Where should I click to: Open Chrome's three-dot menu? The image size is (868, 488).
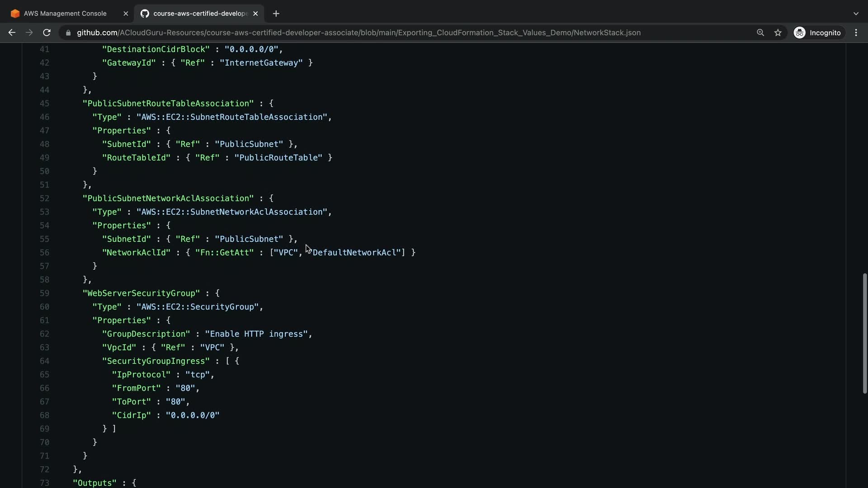pyautogui.click(x=856, y=33)
